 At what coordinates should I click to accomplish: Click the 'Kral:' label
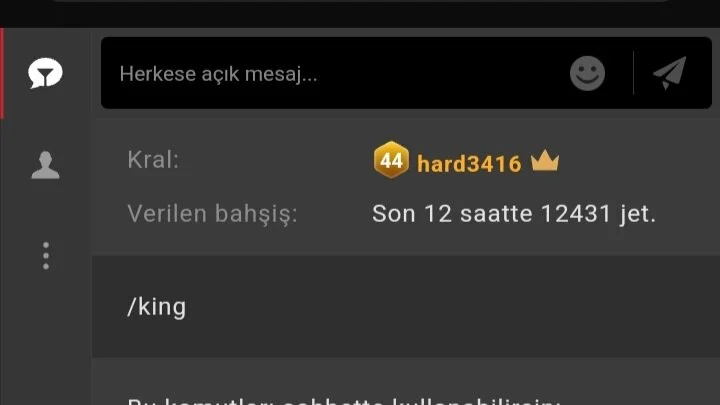point(153,160)
